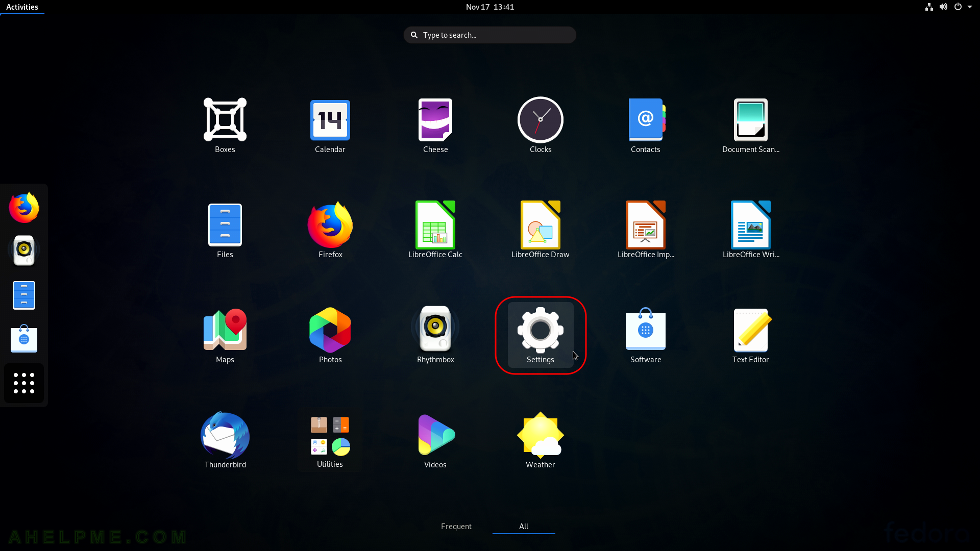Click the network status icon
This screenshot has width=980, height=551.
(929, 7)
